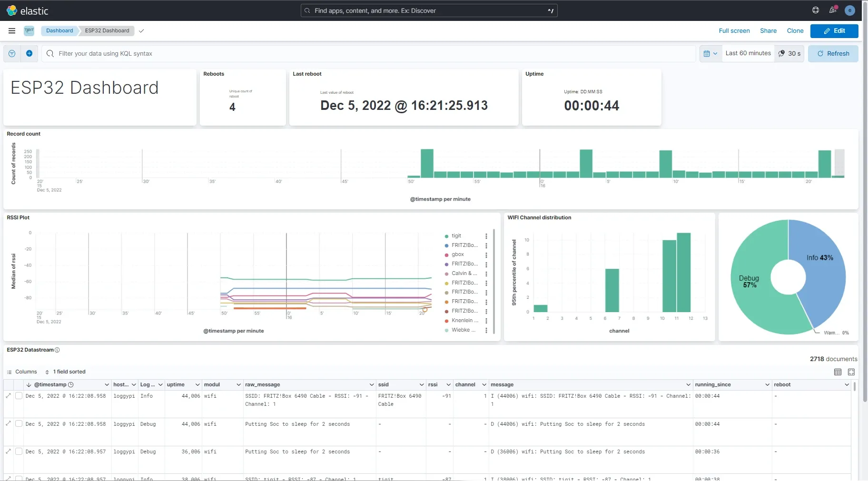This screenshot has width=868, height=481.
Task: Select checkbox for first Debug row 44,006 uptime
Action: [19, 423]
